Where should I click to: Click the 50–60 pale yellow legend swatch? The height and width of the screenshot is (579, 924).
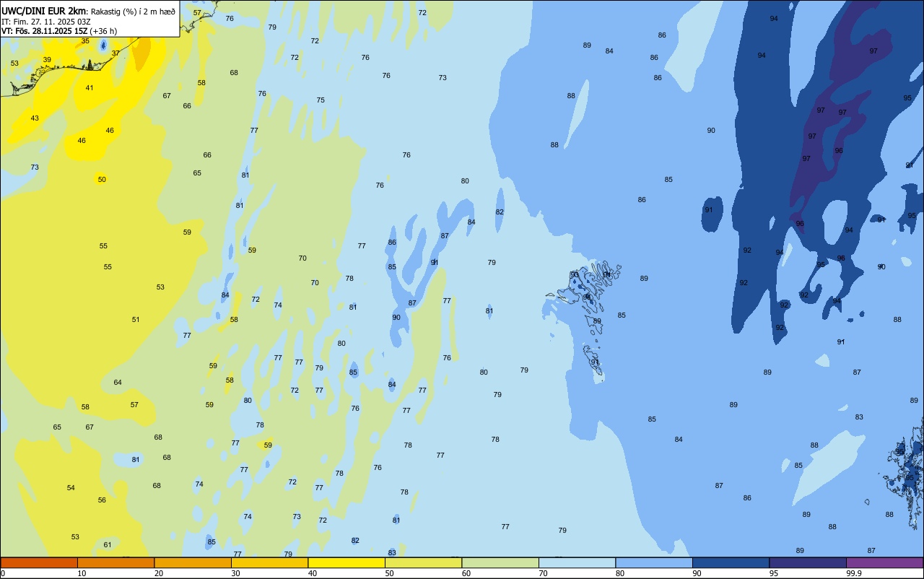(423, 562)
